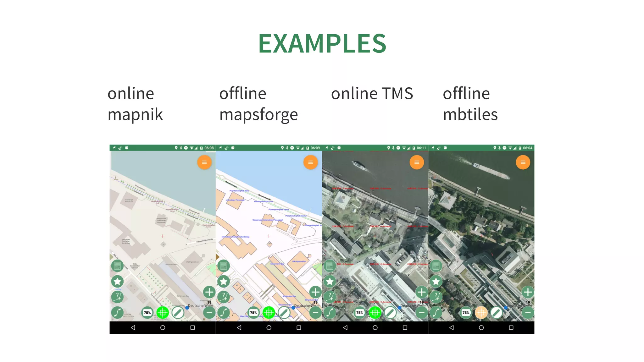Tap the GPS track curve icon in mbtiles map

tap(436, 312)
